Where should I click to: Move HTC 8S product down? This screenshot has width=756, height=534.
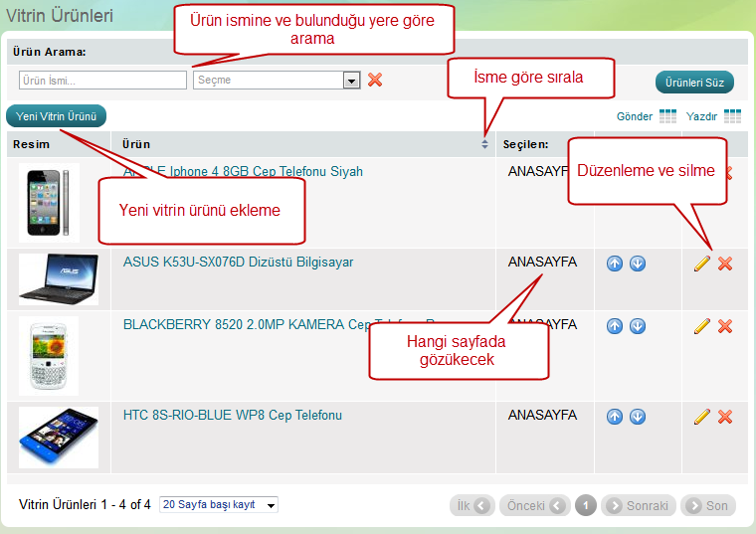point(638,417)
